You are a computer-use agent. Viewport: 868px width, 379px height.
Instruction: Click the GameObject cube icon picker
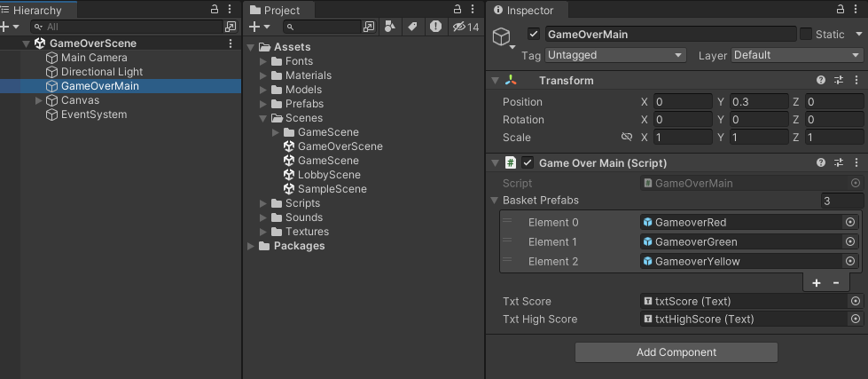pos(503,37)
